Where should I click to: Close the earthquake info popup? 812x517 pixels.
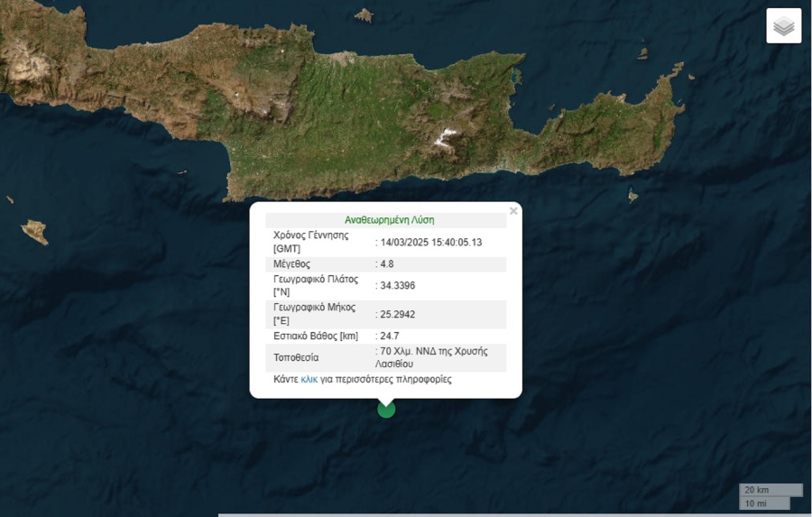tap(513, 211)
